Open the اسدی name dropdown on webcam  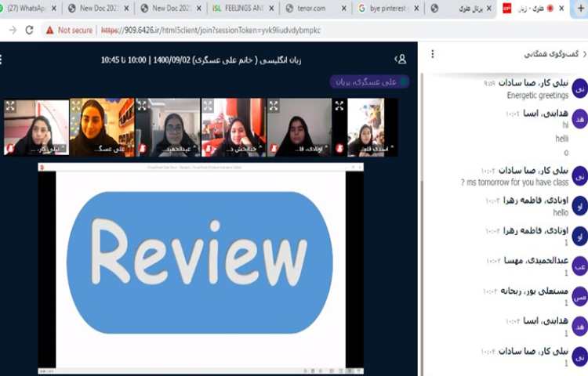pyautogui.click(x=376, y=149)
